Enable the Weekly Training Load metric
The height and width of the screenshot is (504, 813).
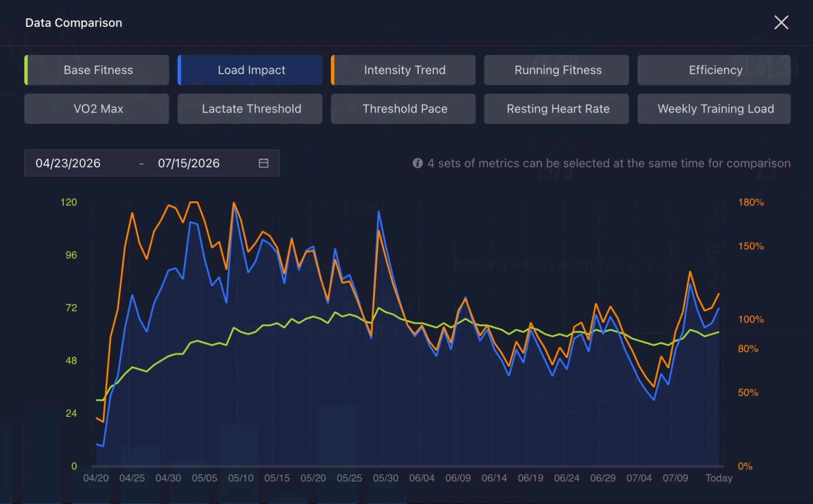714,109
